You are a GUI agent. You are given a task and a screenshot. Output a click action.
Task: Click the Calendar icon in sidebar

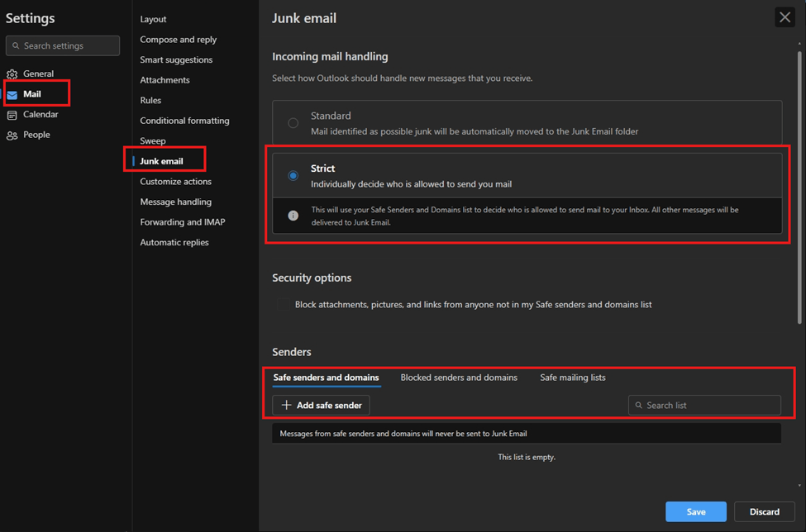[12, 115]
